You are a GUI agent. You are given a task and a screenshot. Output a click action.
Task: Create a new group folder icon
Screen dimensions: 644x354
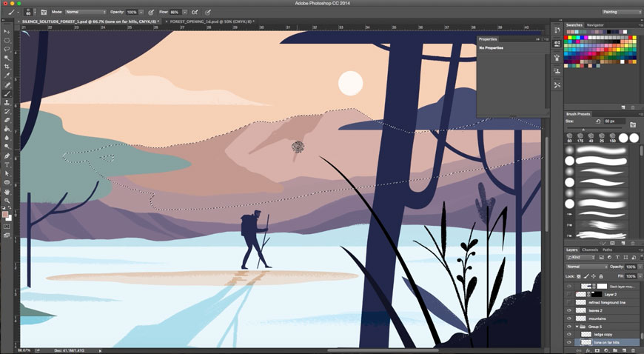point(615,351)
